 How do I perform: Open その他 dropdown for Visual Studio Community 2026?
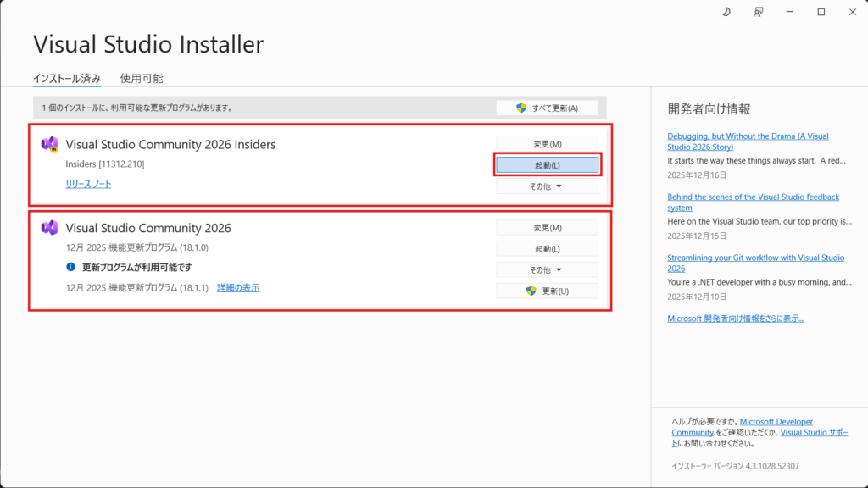(547, 269)
